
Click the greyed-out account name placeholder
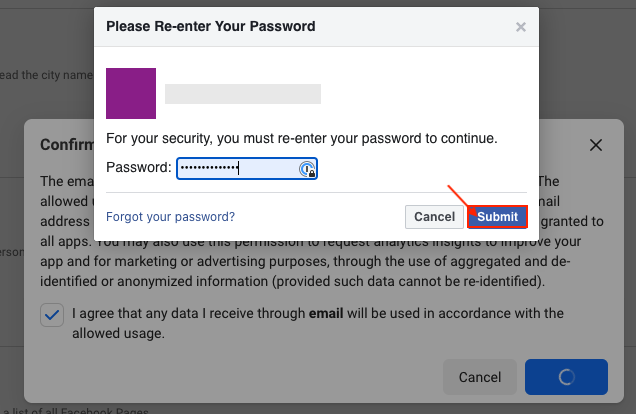(243, 94)
